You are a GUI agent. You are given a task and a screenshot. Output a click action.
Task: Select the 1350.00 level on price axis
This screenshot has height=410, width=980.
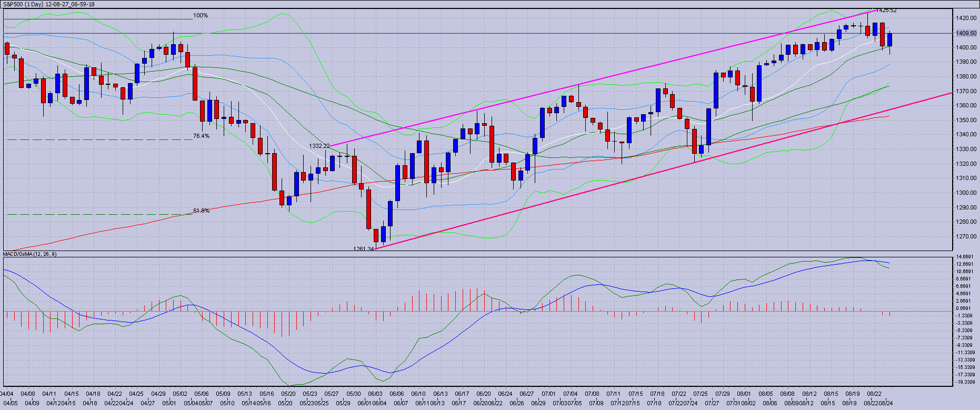pyautogui.click(x=966, y=120)
